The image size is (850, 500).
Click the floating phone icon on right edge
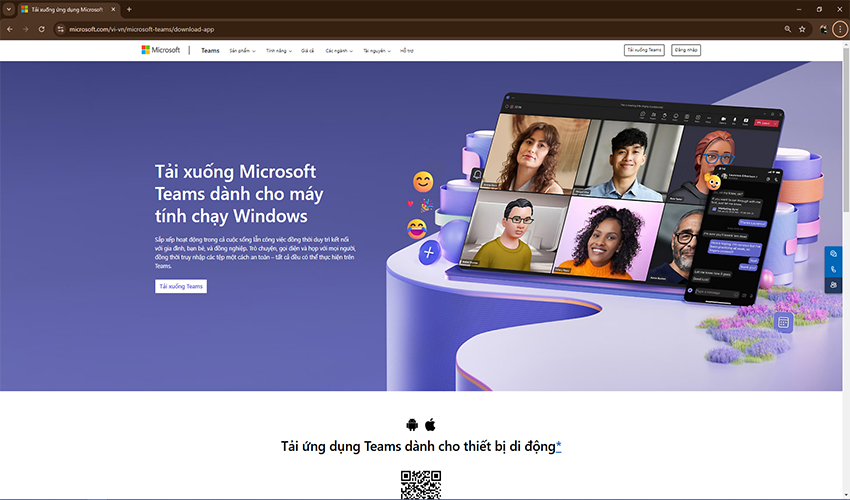point(833,269)
